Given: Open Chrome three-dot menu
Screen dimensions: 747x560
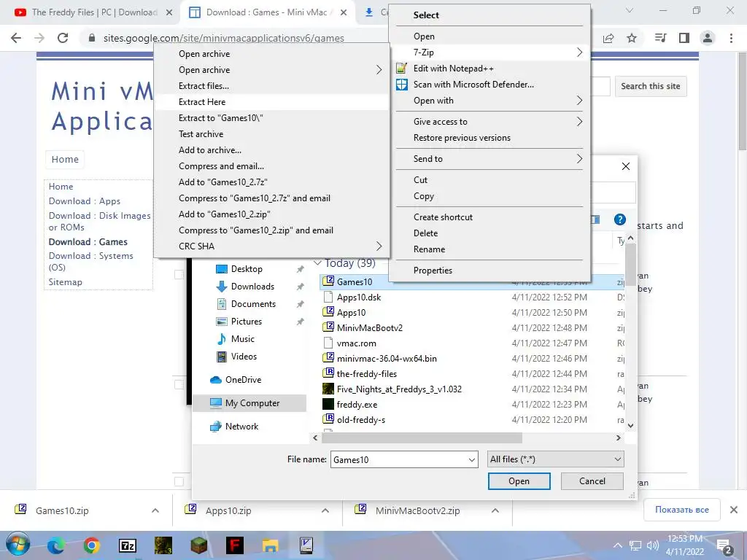Looking at the screenshot, I should pos(731,38).
